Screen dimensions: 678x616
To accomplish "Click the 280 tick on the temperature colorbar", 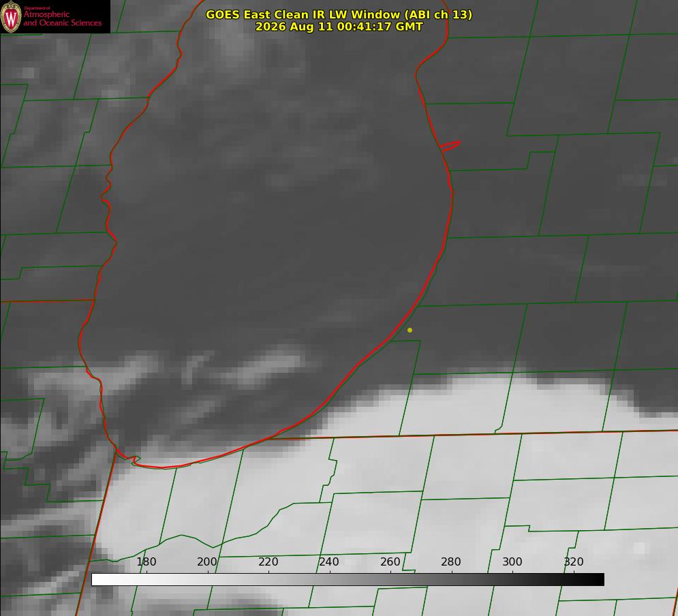I will [451, 561].
